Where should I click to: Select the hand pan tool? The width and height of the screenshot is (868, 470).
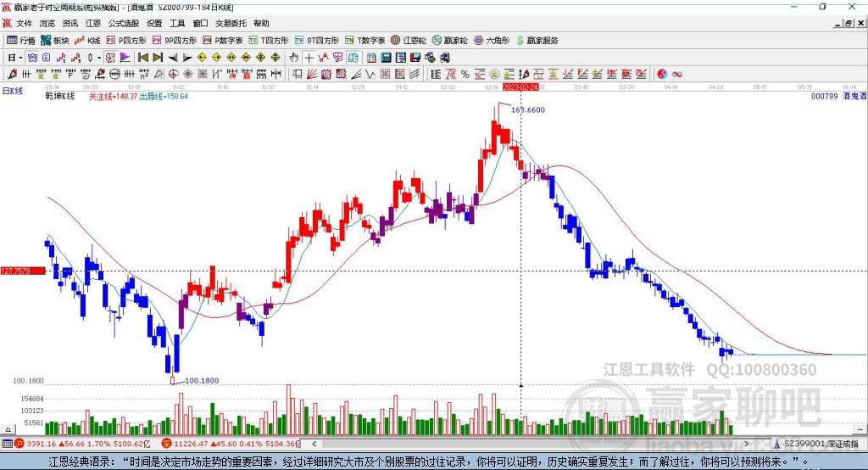(x=294, y=58)
